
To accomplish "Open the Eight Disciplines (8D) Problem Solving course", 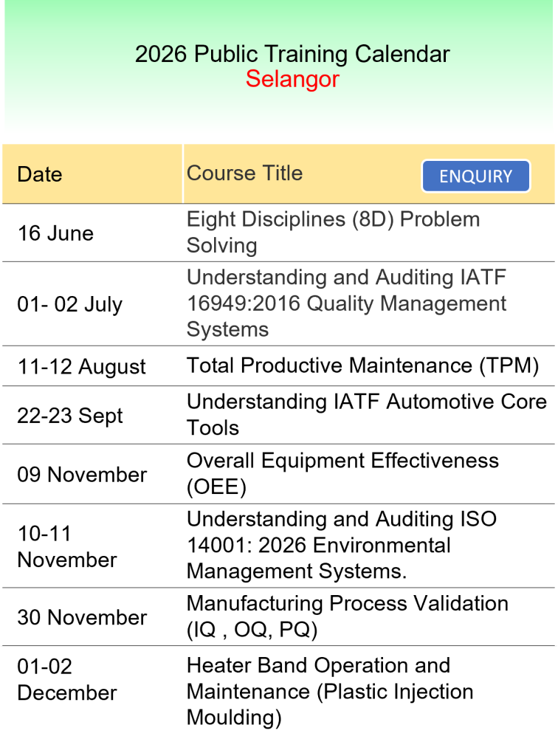I will [333, 232].
